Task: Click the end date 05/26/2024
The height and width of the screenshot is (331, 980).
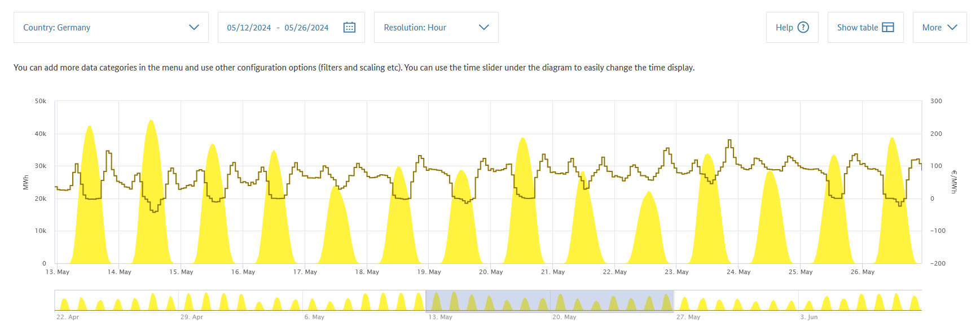Action: tap(306, 28)
